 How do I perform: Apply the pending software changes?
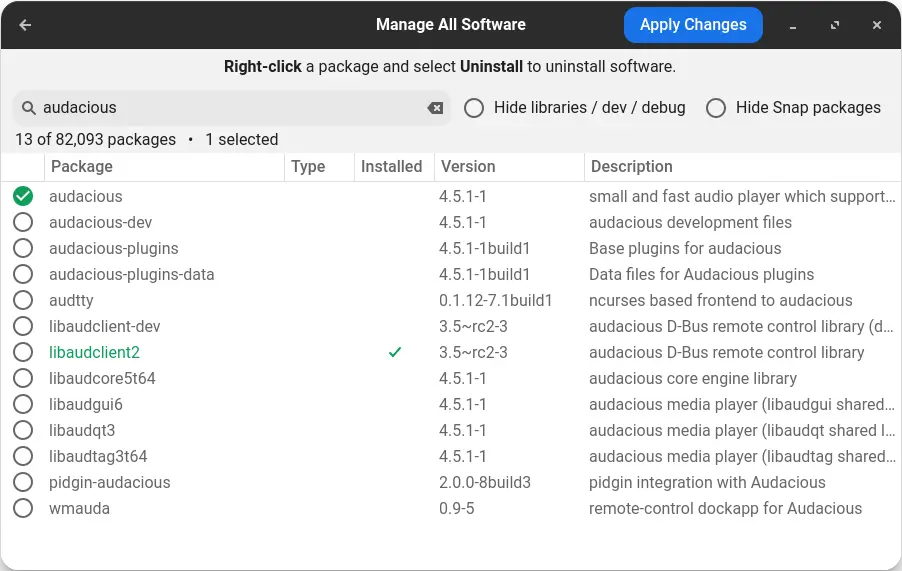(x=693, y=25)
